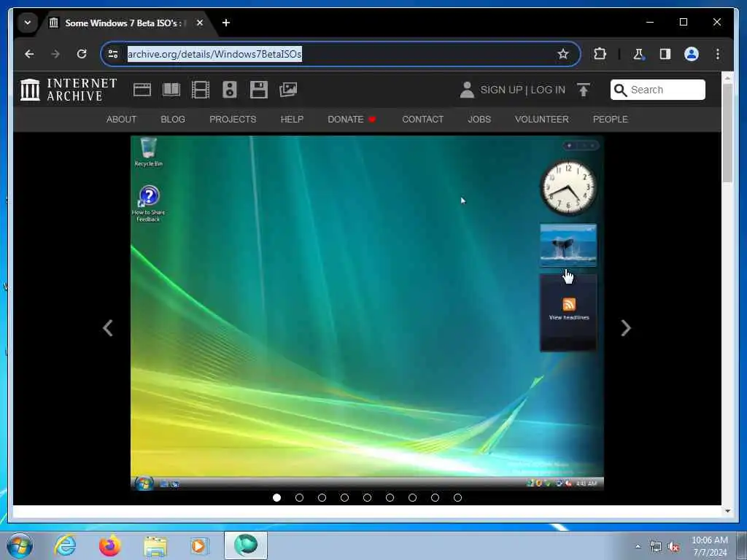Image resolution: width=747 pixels, height=560 pixels.
Task: Open the site information icon in the address bar
Action: [113, 54]
